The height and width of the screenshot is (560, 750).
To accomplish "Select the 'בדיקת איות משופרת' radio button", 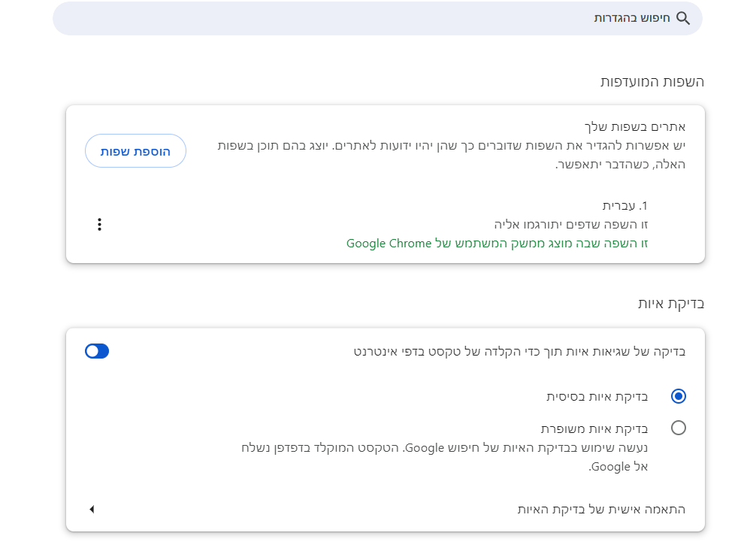I will 679,428.
